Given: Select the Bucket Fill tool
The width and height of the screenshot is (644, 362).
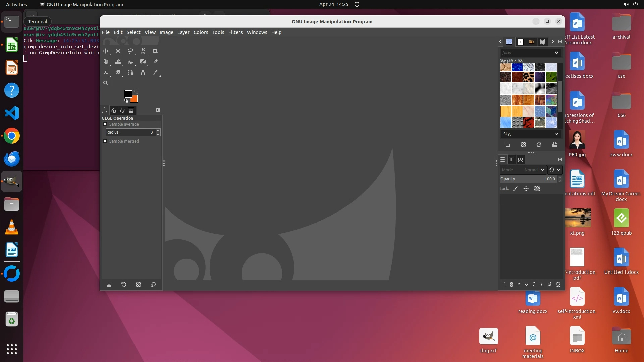Looking at the screenshot, I should 130,62.
